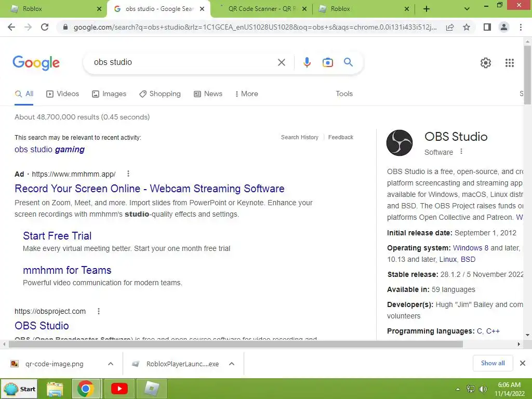Close the obs studio search tab
This screenshot has width=532, height=399.
pyautogui.click(x=202, y=9)
